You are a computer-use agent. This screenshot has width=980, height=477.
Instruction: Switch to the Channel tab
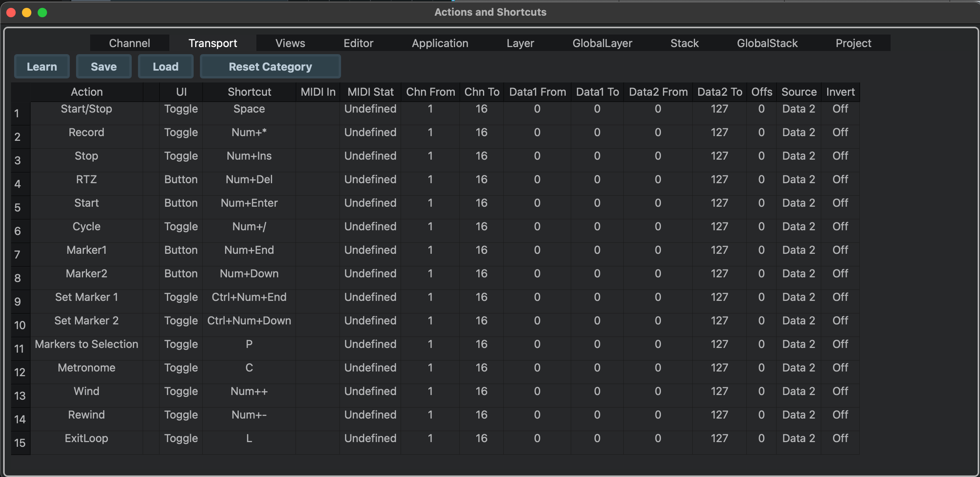click(129, 43)
